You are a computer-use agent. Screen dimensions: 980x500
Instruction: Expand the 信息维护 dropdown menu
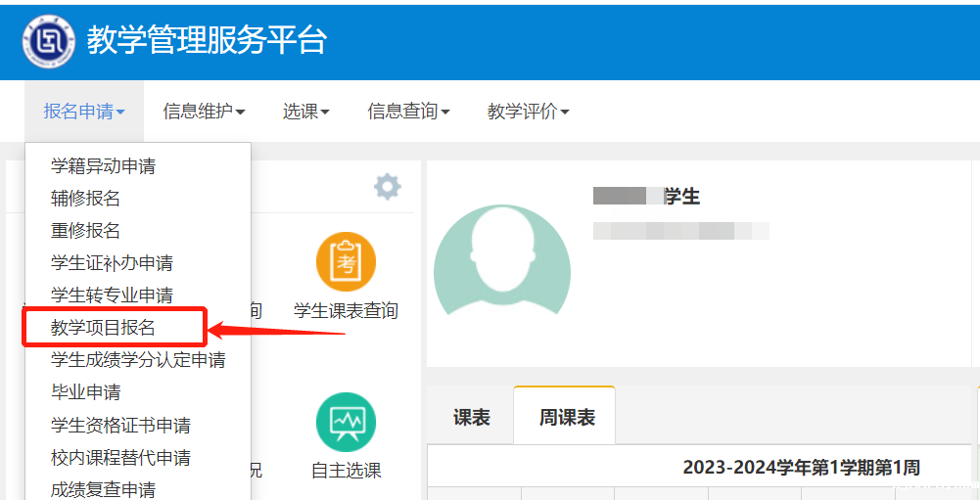[204, 112]
